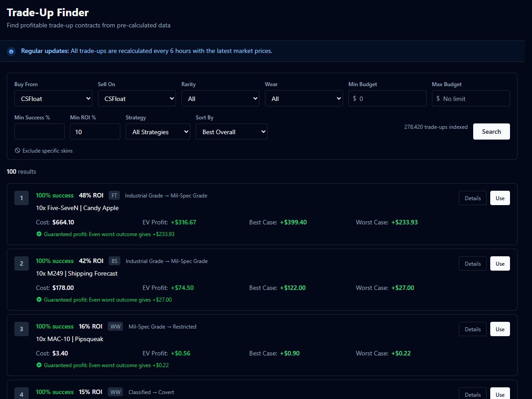The height and width of the screenshot is (399, 532).
Task: Click the 16% ROI label
Action: pos(90,326)
